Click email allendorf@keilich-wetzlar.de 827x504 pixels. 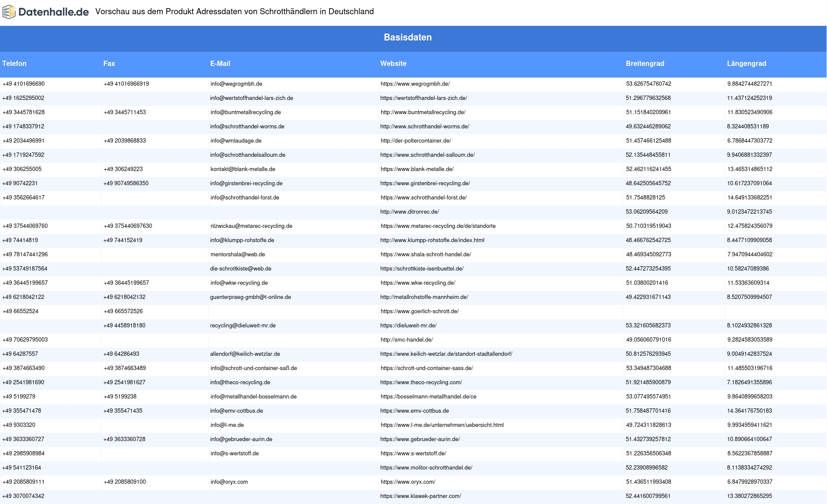[245, 354]
